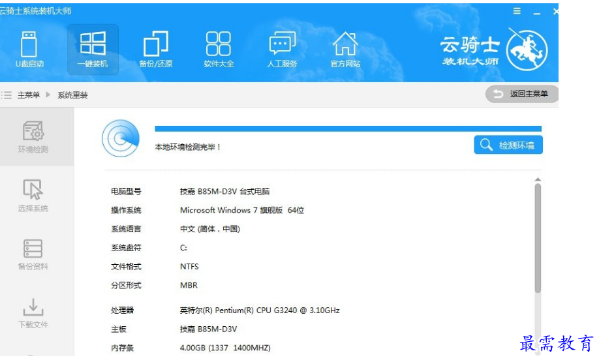Click the radar scan icon

coord(120,138)
